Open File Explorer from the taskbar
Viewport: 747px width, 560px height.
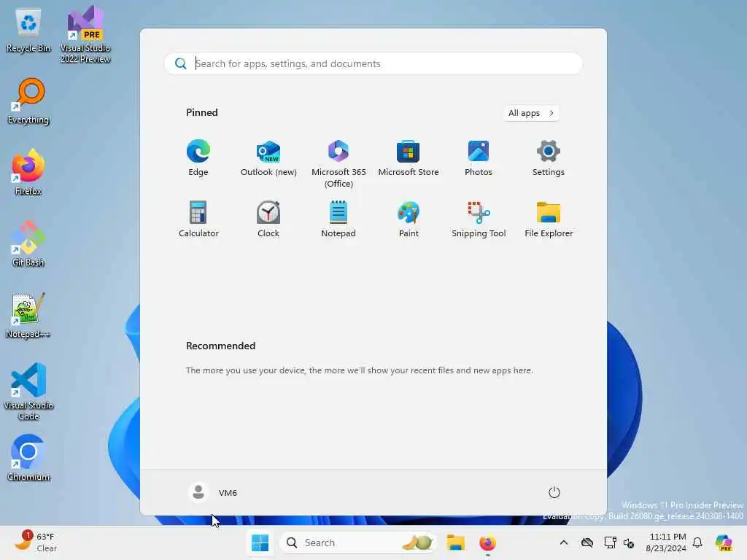(455, 542)
